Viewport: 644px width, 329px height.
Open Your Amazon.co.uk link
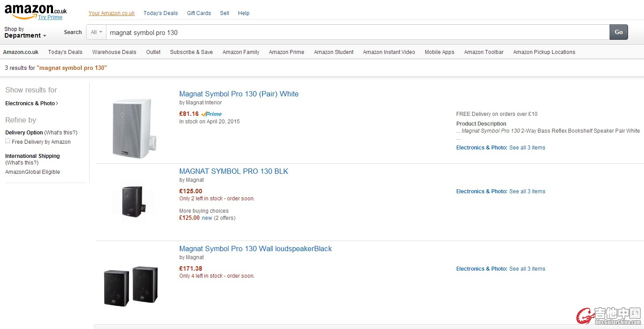[112, 13]
